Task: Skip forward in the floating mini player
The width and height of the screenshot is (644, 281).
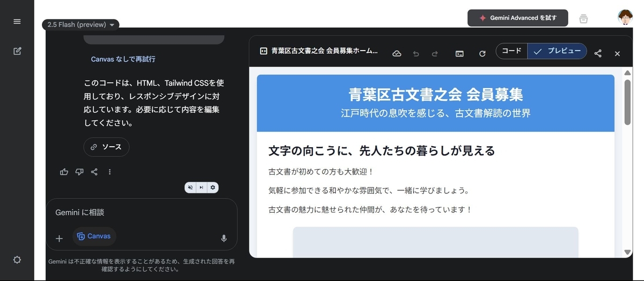Action: (x=201, y=187)
